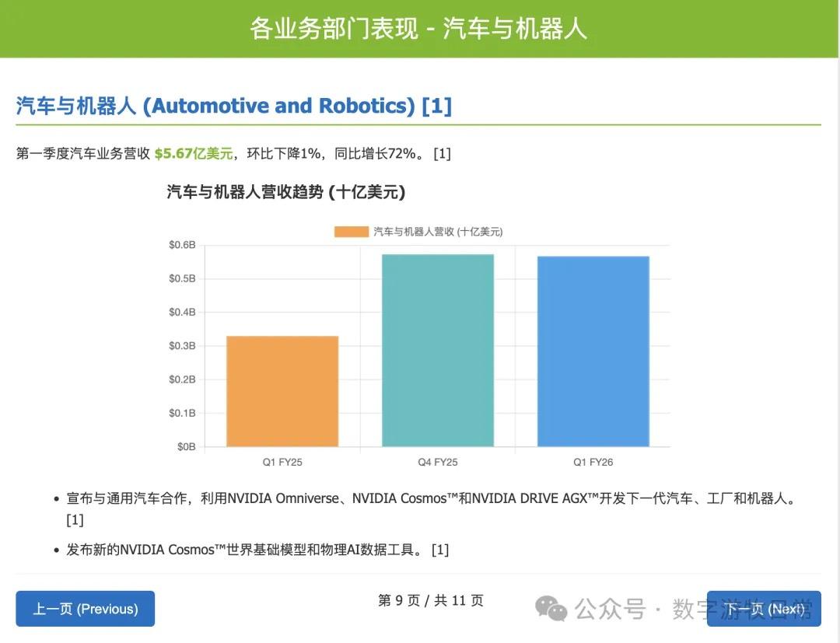Viewport: 840px width, 643px height.
Task: Click the legend label 汽车与机器人营收 (十亿美元)
Action: click(x=438, y=232)
